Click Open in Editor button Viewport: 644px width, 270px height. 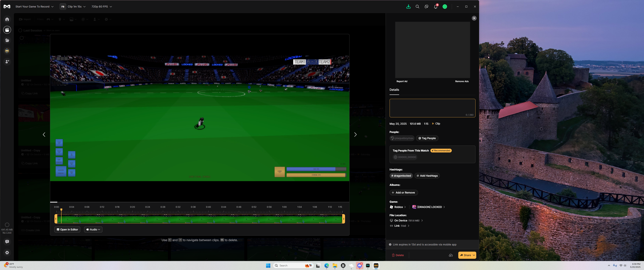coord(67,229)
